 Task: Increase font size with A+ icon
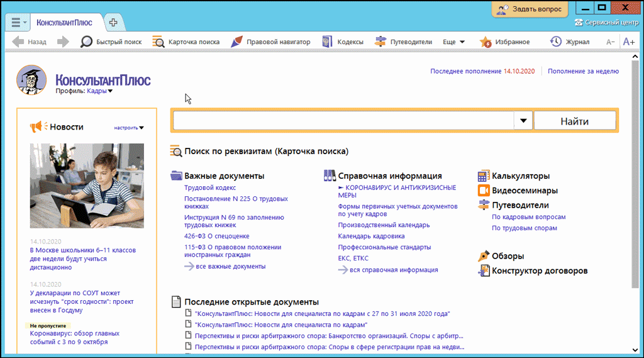[629, 42]
